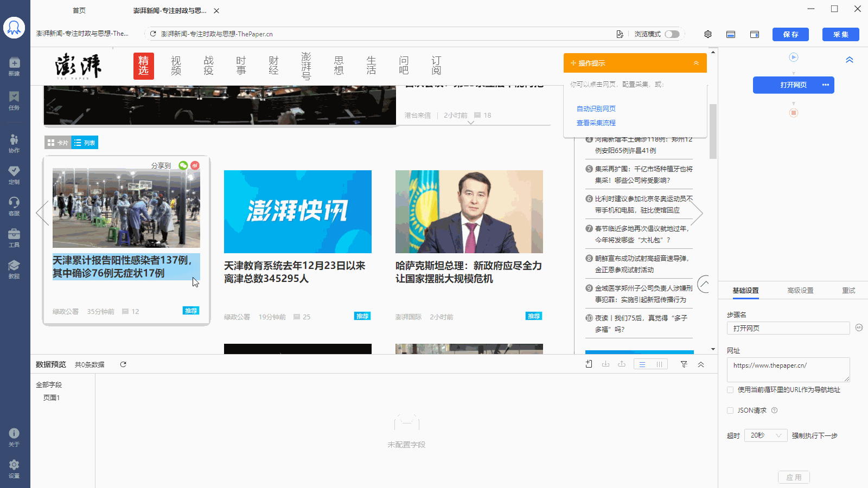The height and width of the screenshot is (488, 868).
Task: Check 使用当前循环里的URL作为导航地址 checkbox
Action: coord(730,390)
